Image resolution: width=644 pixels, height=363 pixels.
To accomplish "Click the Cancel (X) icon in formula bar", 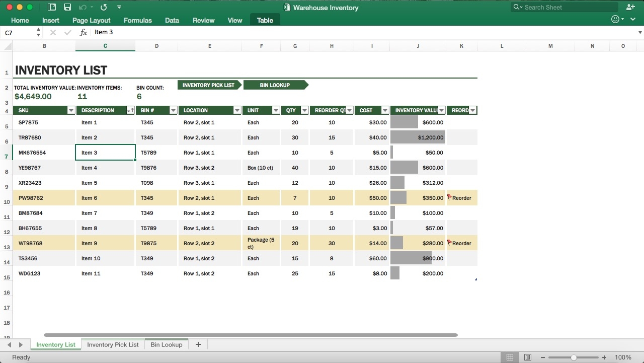I will click(x=52, y=32).
